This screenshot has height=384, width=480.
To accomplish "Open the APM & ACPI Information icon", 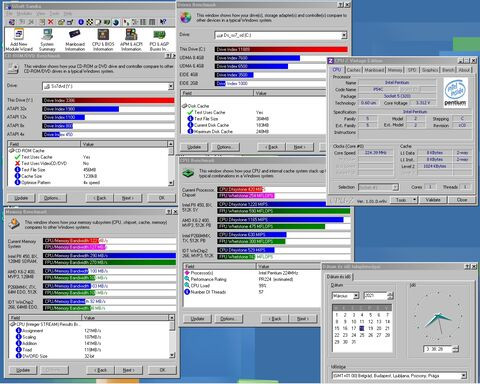I will coord(131,39).
